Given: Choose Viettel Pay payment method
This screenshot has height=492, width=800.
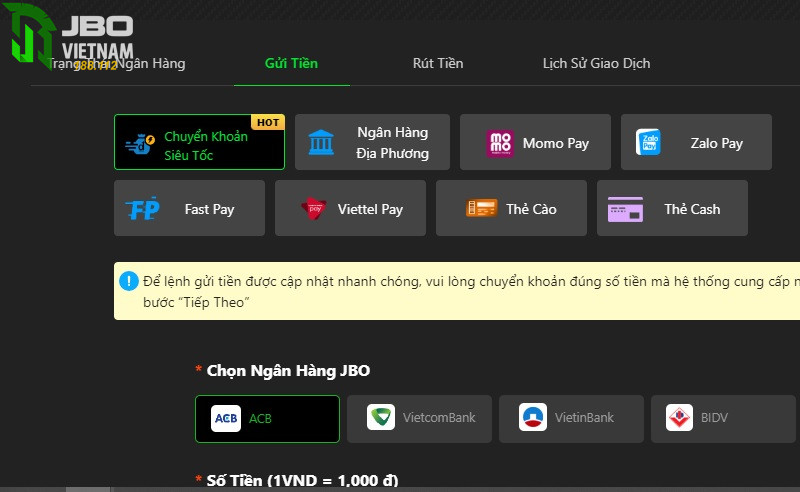Looking at the screenshot, I should pos(350,208).
